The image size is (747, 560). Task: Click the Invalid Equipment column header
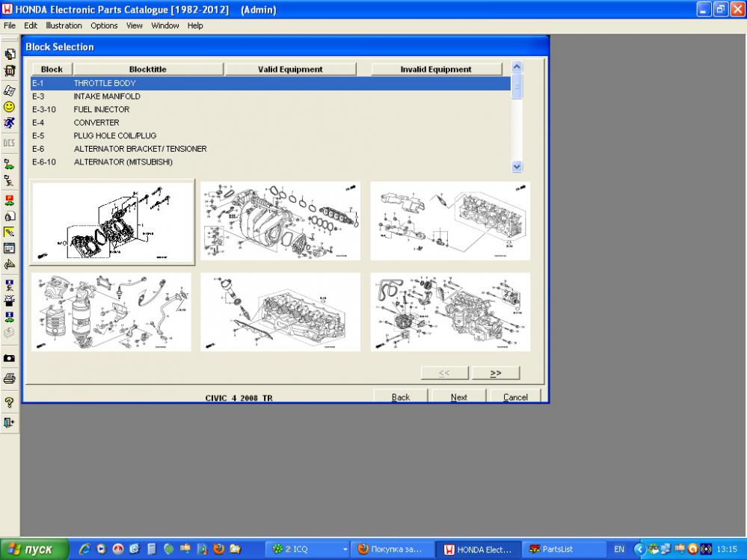[x=436, y=69]
